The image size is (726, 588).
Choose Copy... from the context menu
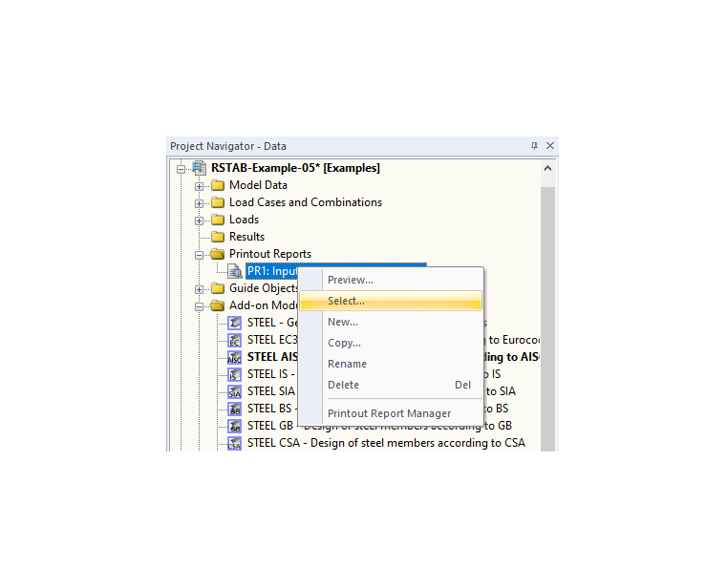pos(391,343)
